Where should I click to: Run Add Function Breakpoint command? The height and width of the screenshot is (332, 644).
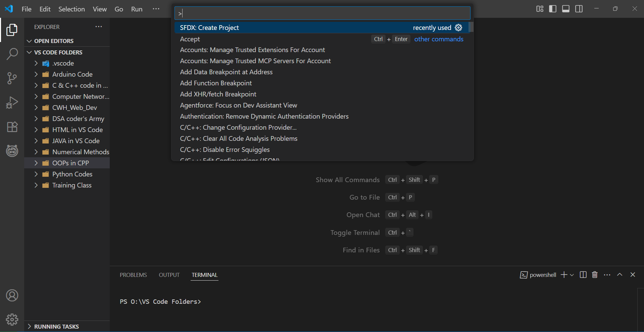coord(321,83)
